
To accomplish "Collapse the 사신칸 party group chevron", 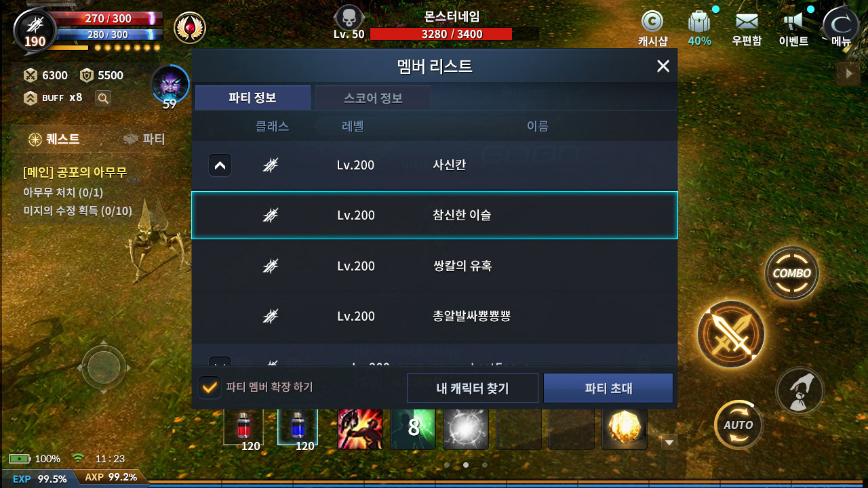I will 220,165.
